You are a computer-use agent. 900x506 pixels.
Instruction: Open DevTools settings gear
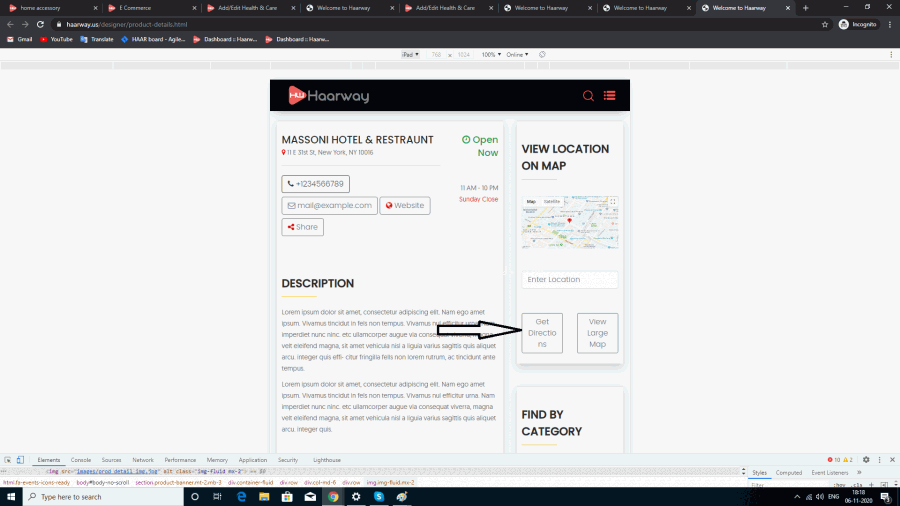click(866, 460)
